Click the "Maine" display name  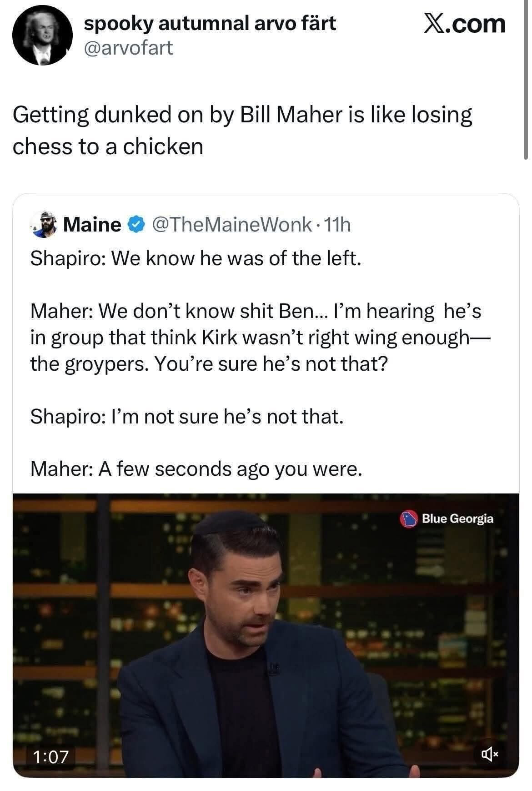92,224
